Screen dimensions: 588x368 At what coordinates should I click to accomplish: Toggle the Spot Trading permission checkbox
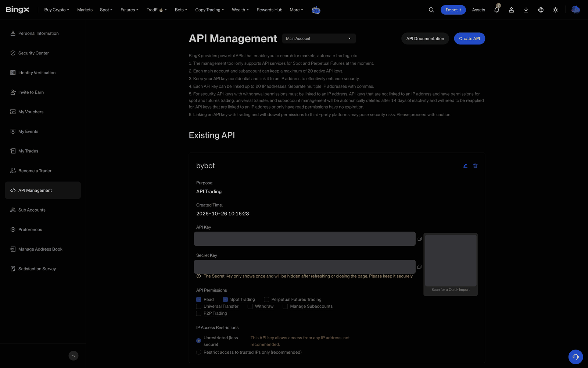(x=225, y=300)
